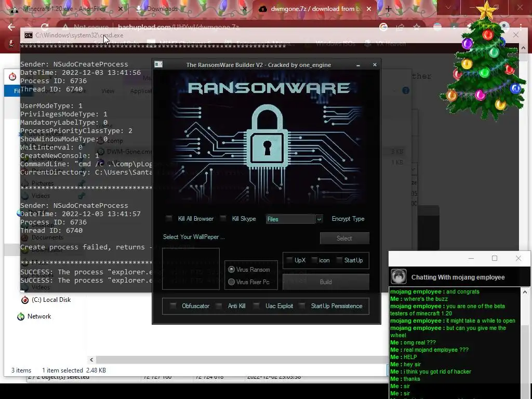Click '1 item selected 2.48 KB' status text
The height and width of the screenshot is (399, 532).
tap(74, 370)
